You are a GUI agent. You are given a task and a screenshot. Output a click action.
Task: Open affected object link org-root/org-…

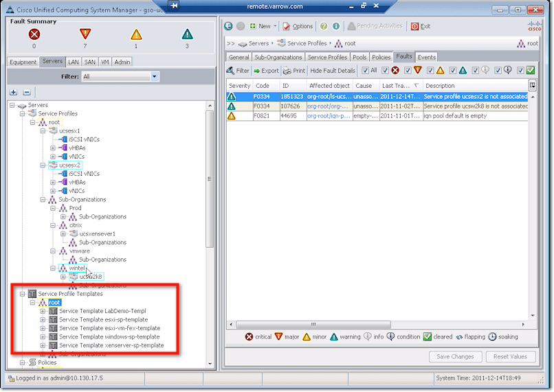click(x=328, y=106)
